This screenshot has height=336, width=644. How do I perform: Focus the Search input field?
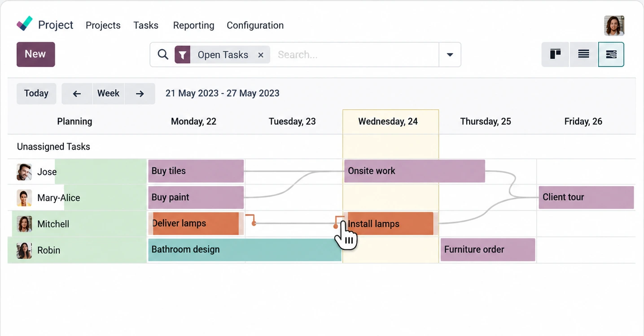pyautogui.click(x=355, y=55)
